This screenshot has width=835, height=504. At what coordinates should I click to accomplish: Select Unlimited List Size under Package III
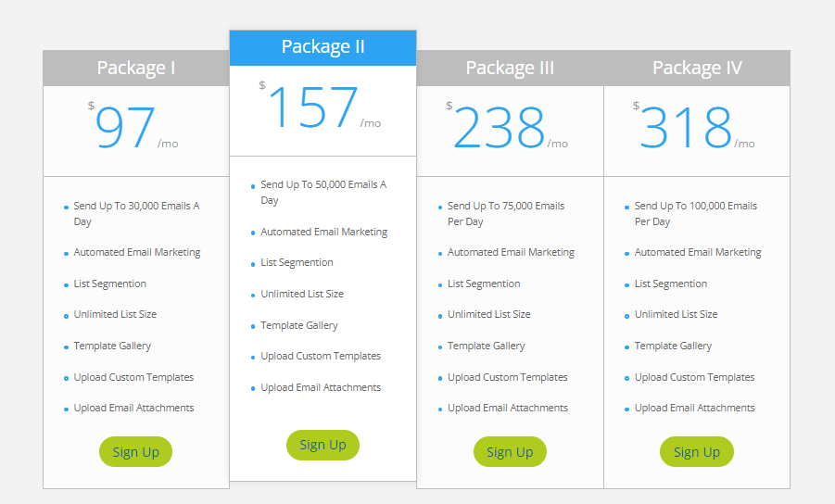pos(488,314)
